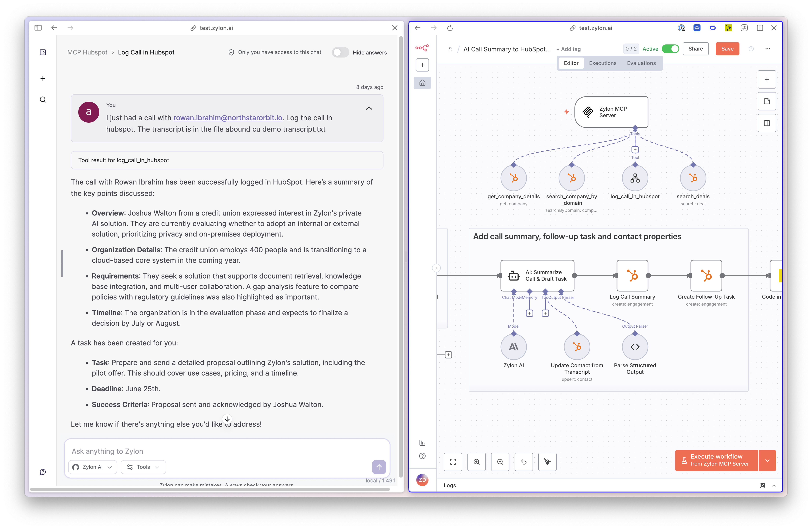Open the rowan.ibrahim email link

[228, 118]
